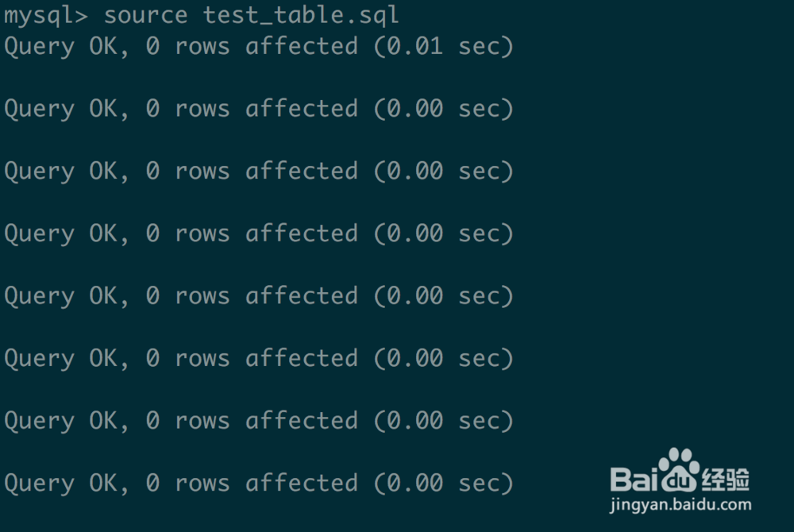794x532 pixels.
Task: Click the 0 count in the first result line
Action: point(152,47)
